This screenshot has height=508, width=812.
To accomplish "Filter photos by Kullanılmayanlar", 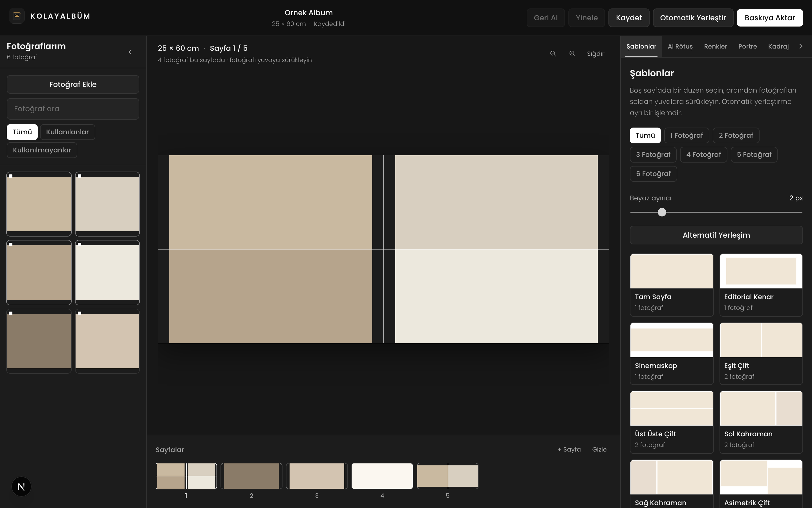I will coord(42,150).
